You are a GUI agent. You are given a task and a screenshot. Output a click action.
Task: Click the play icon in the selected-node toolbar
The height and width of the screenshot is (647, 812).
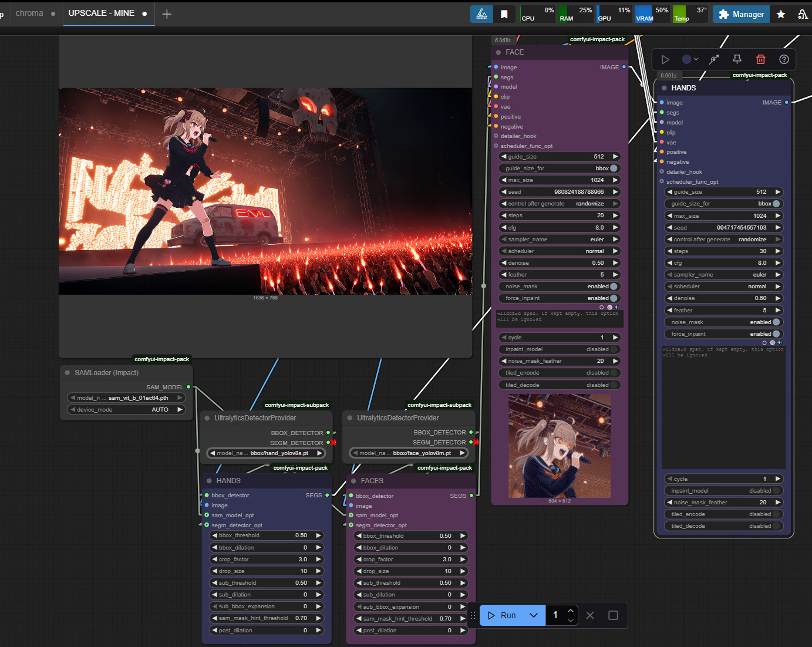(665, 59)
